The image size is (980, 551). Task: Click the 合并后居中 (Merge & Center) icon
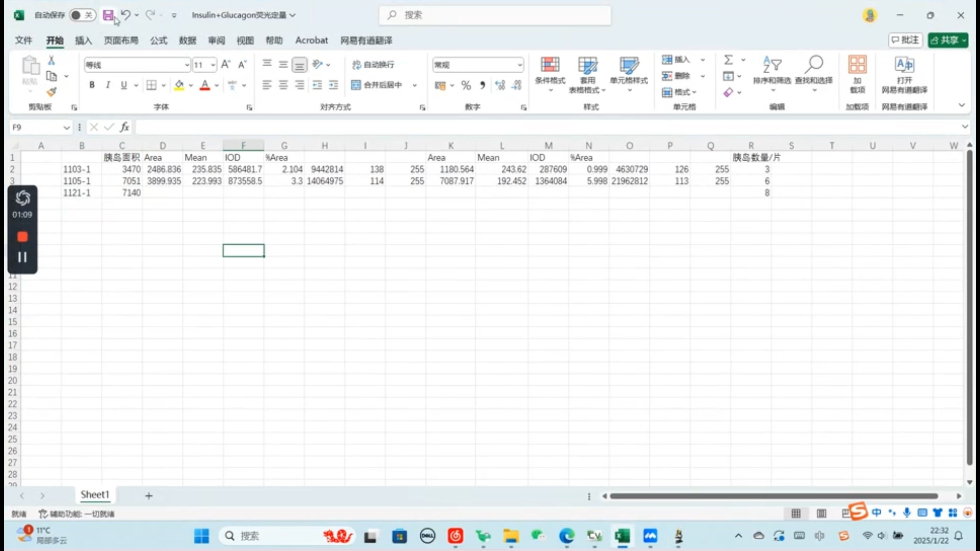click(355, 85)
